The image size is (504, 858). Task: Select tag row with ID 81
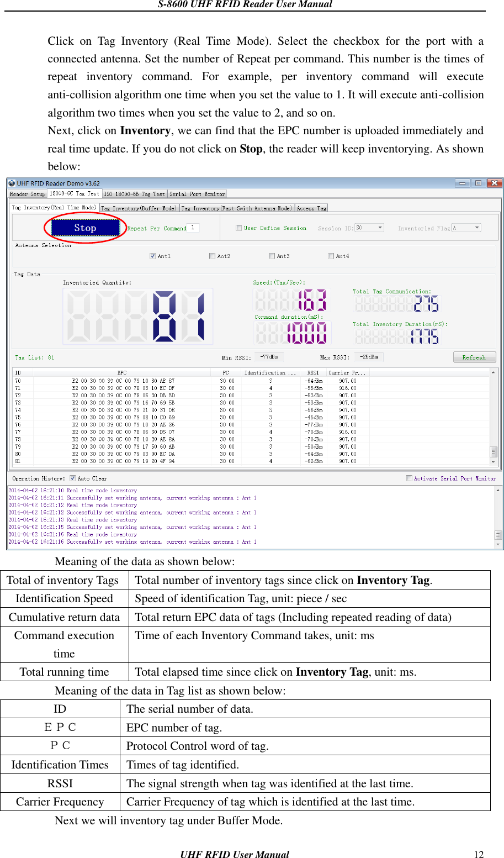[251, 461]
